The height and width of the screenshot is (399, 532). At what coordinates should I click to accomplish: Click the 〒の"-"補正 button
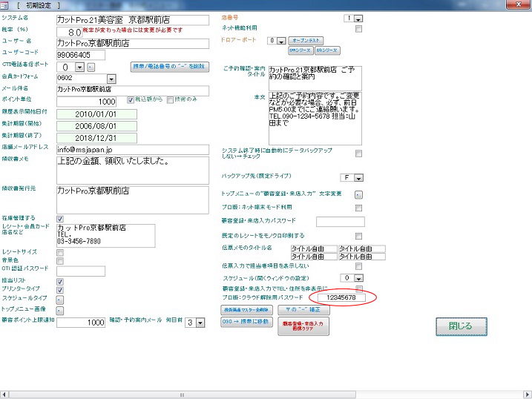303,309
